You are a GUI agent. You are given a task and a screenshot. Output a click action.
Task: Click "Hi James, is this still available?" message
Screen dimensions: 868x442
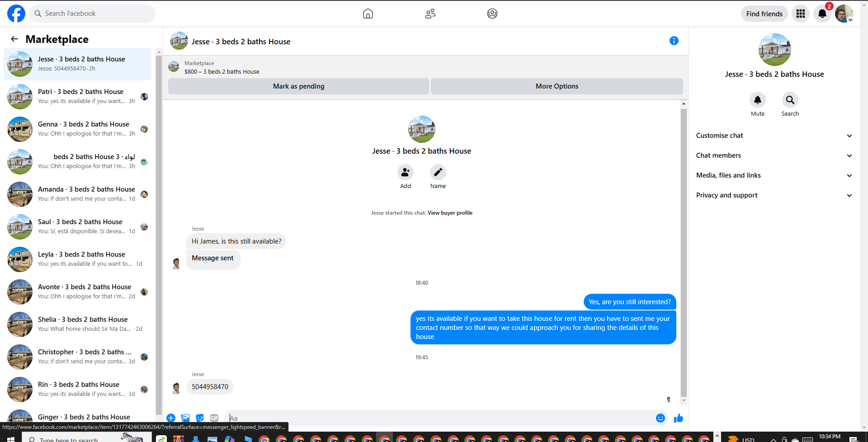[236, 241]
